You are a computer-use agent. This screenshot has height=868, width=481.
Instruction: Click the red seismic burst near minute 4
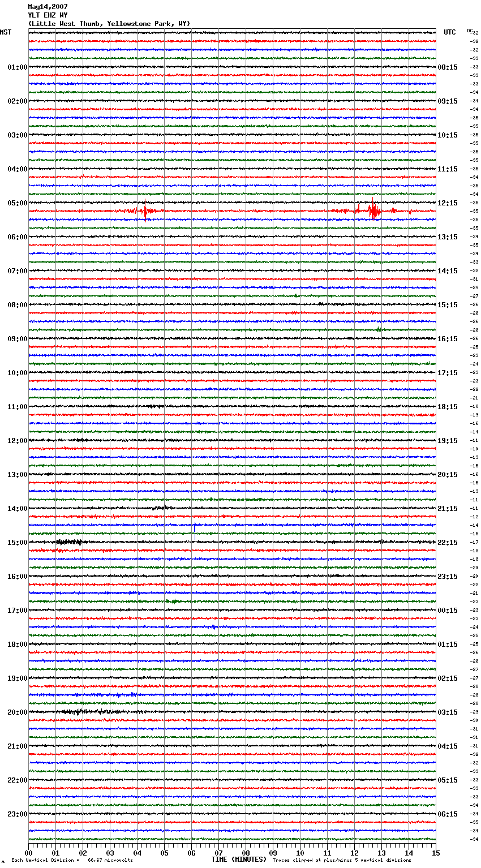(x=145, y=210)
